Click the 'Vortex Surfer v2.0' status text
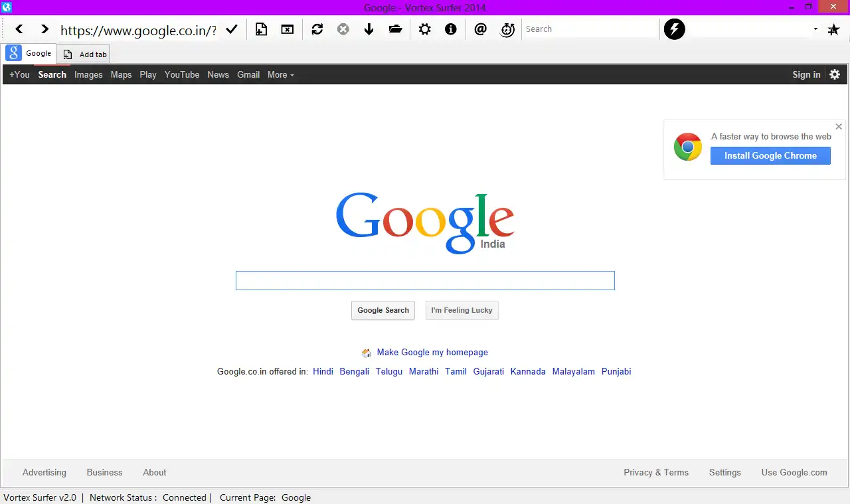Screen dimensions: 850x504 (x=40, y=497)
